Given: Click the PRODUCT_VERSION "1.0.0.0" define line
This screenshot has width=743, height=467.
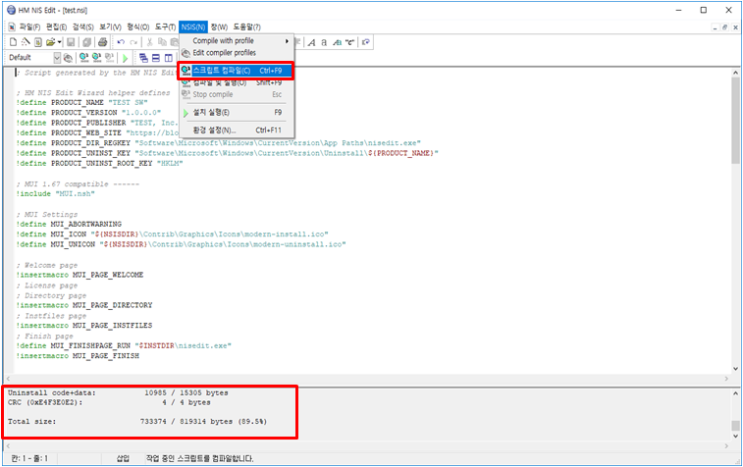Looking at the screenshot, I should click(x=89, y=113).
